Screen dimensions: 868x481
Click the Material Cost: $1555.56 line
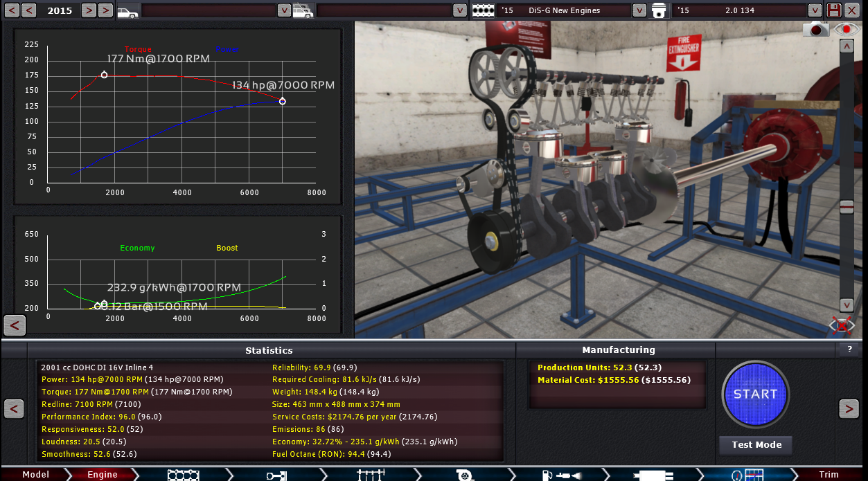pos(614,380)
